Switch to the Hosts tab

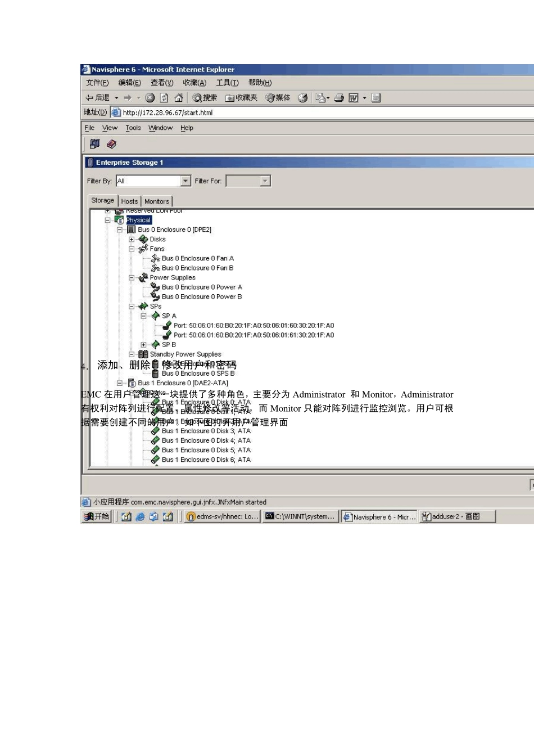129,201
